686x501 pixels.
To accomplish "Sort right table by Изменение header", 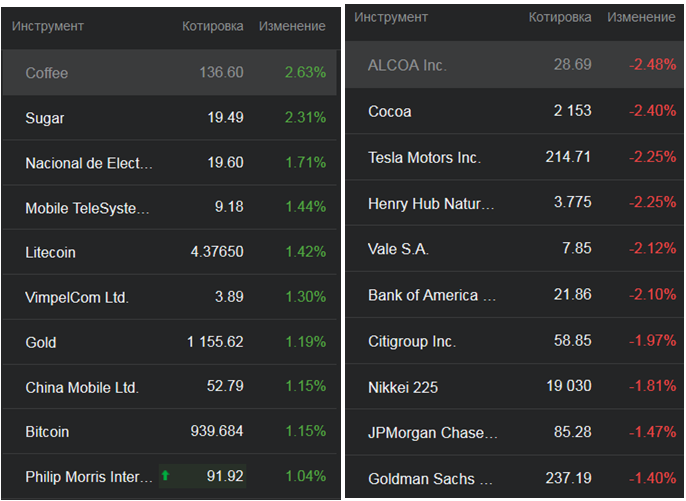I will [641, 18].
